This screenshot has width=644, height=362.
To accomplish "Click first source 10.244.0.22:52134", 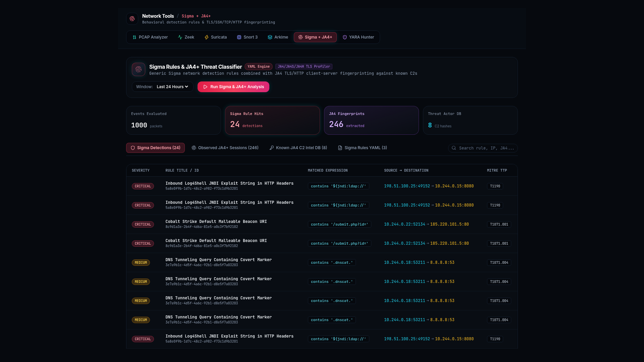I will (x=405, y=225).
